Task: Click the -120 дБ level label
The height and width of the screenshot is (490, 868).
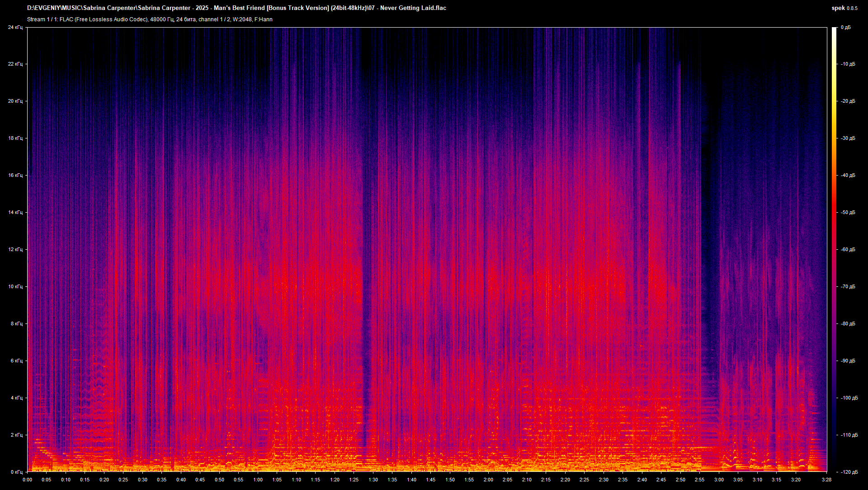Action: click(849, 472)
